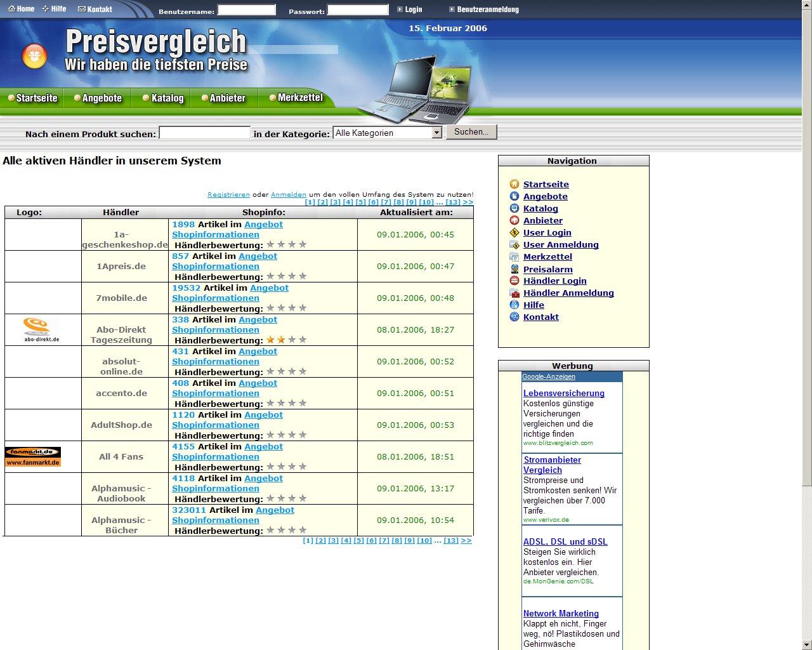Click the Google-Anzeigen link
The height and width of the screenshot is (650, 812).
(x=549, y=376)
